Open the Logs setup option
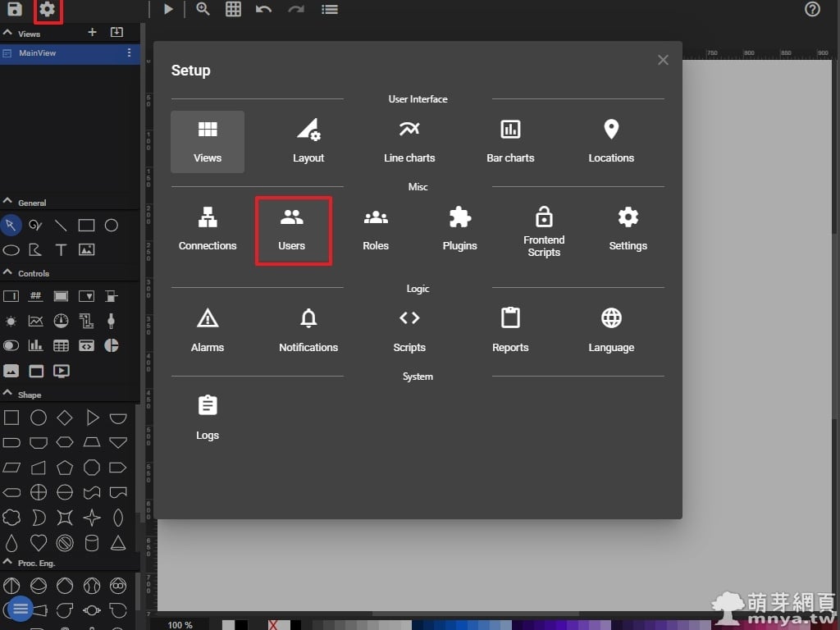This screenshot has width=840, height=630. point(208,418)
